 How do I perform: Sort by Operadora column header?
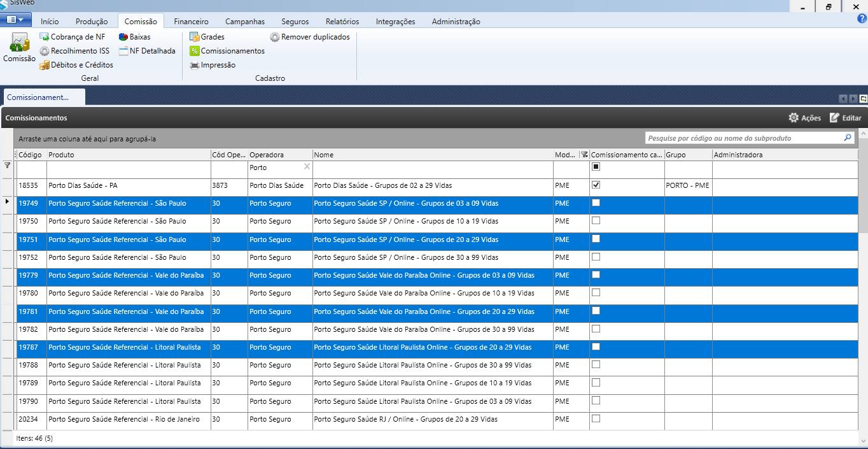[x=280, y=155]
